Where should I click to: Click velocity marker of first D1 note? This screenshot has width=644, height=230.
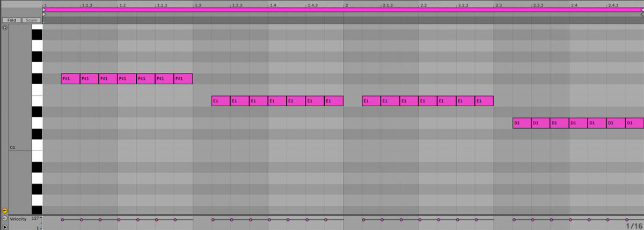[x=514, y=219]
